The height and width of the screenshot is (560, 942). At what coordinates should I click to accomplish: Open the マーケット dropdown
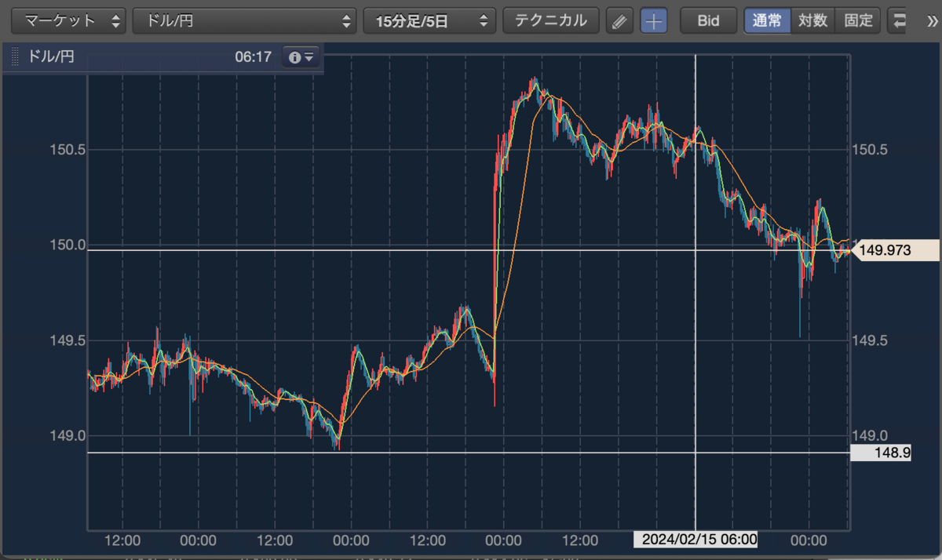pos(68,21)
